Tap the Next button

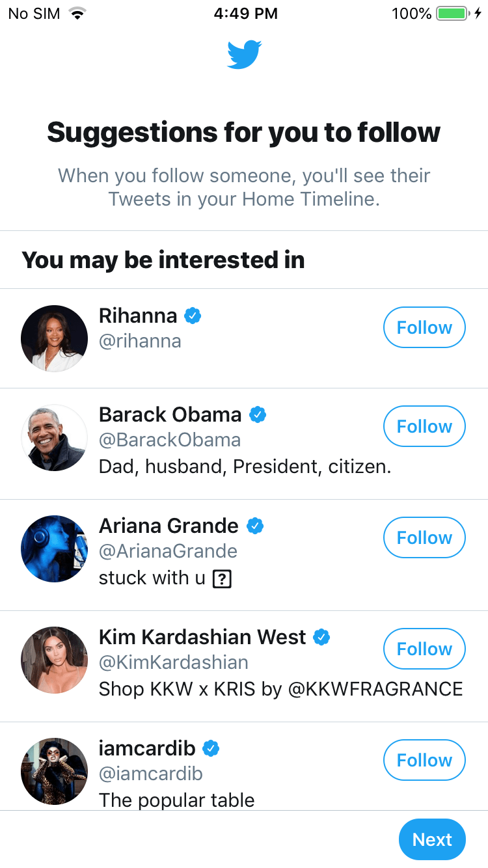click(x=432, y=839)
